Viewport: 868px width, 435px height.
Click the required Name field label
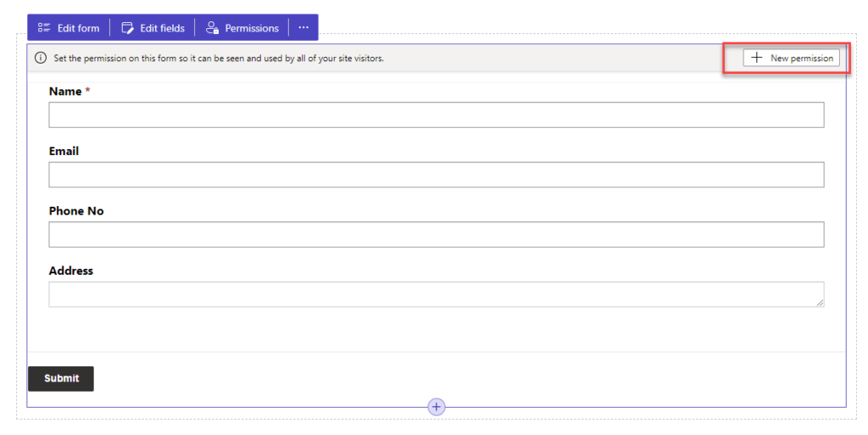65,92
